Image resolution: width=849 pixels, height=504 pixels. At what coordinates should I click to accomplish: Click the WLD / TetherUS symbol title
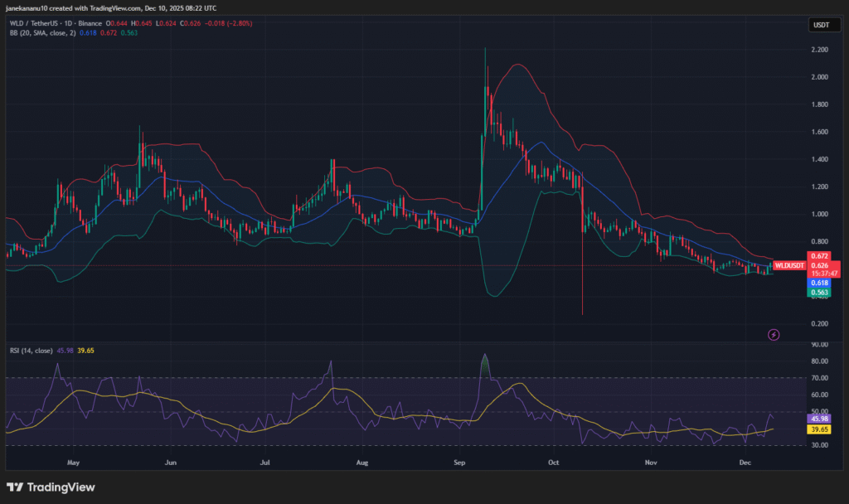pos(34,23)
